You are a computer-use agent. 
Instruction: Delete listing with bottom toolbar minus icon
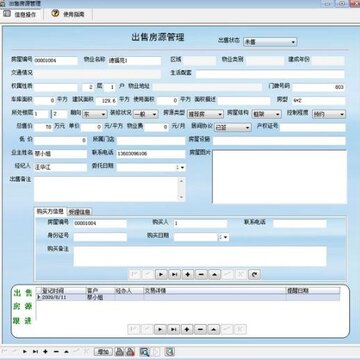pos(56,351)
